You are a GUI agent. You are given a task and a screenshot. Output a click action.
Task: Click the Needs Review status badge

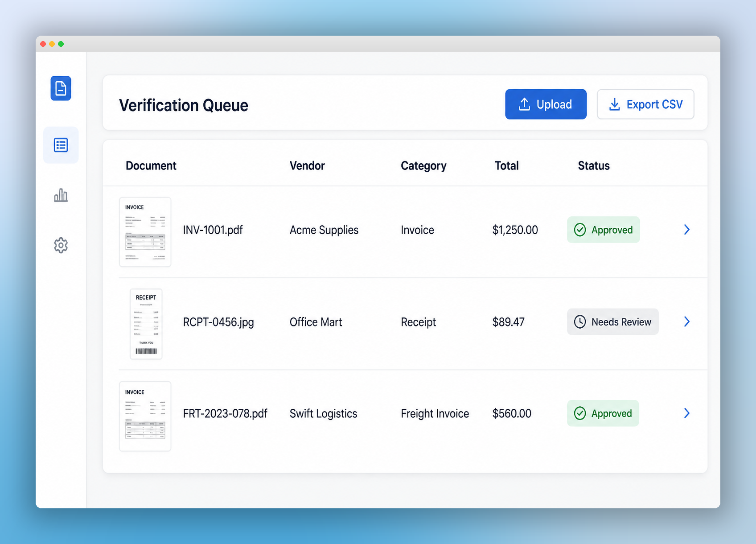pos(612,321)
